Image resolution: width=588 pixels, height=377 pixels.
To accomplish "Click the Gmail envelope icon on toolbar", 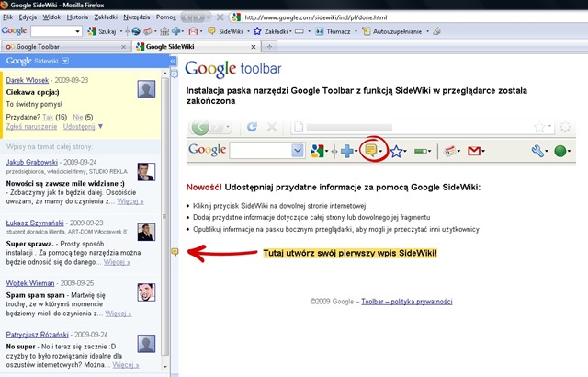I will [193, 31].
